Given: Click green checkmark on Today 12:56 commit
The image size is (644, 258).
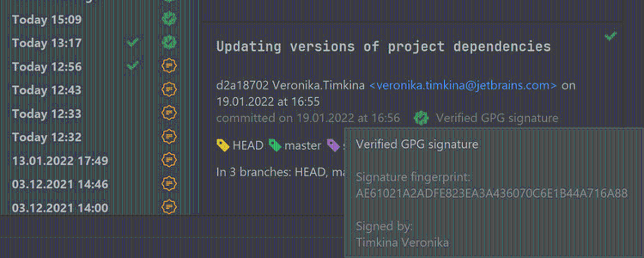Looking at the screenshot, I should click(x=132, y=65).
